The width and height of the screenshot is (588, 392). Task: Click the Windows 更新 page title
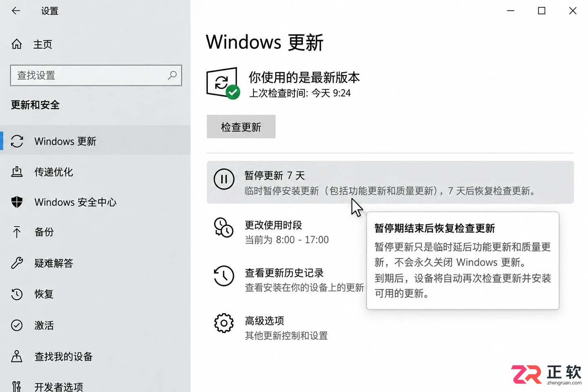tap(265, 42)
